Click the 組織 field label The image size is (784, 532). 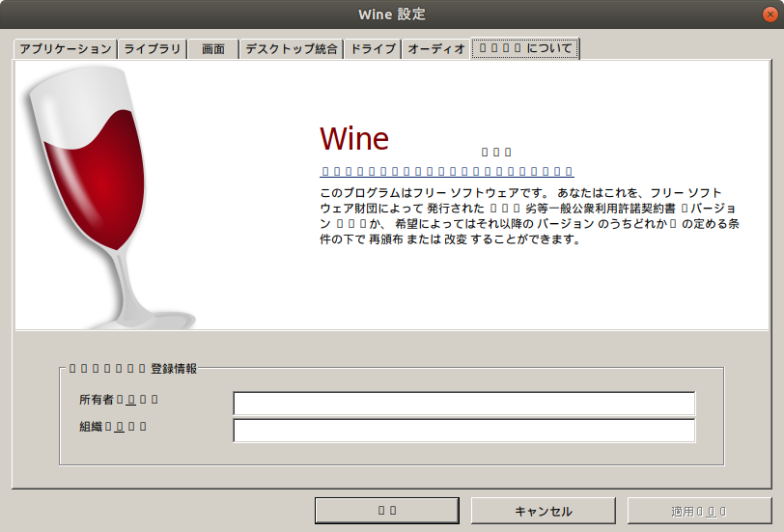pos(113,427)
